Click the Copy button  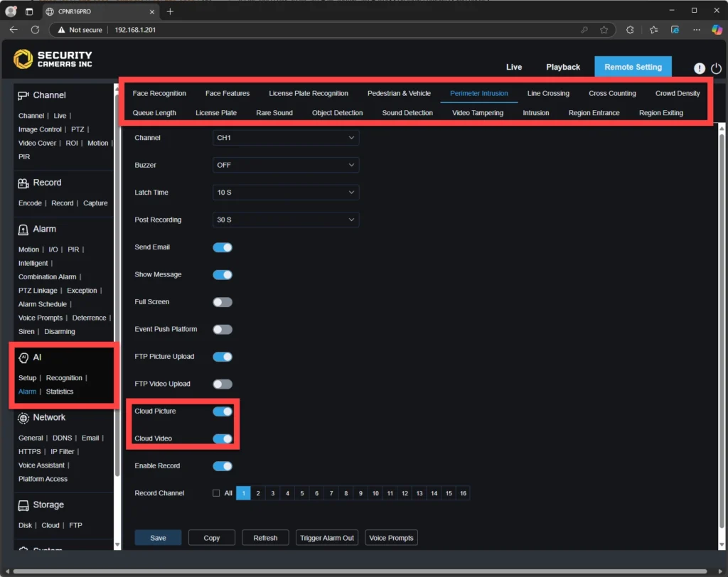(x=212, y=538)
